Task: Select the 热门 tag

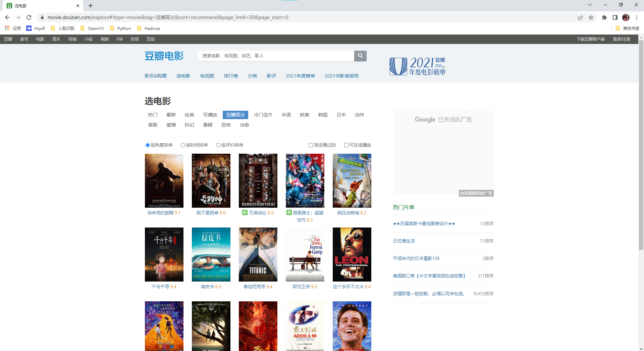Action: coord(153,115)
